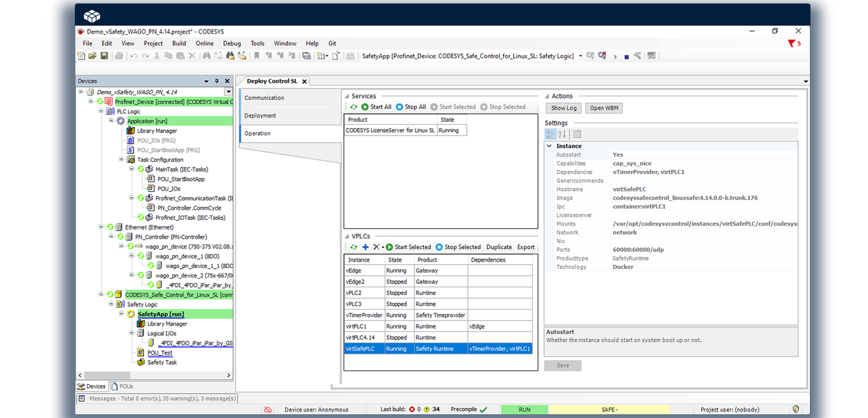Click the connection icon left of Device user

click(x=268, y=409)
